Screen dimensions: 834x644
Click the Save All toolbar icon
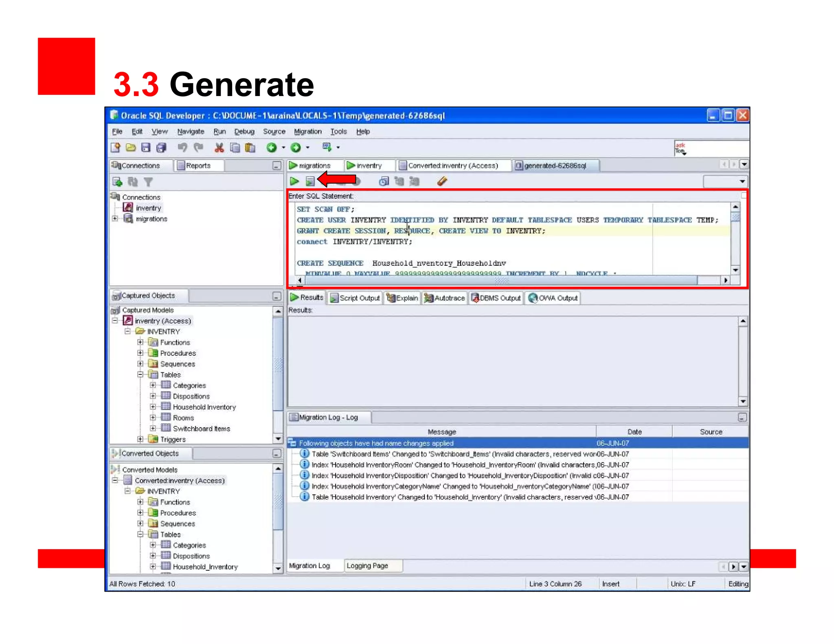tap(161, 148)
